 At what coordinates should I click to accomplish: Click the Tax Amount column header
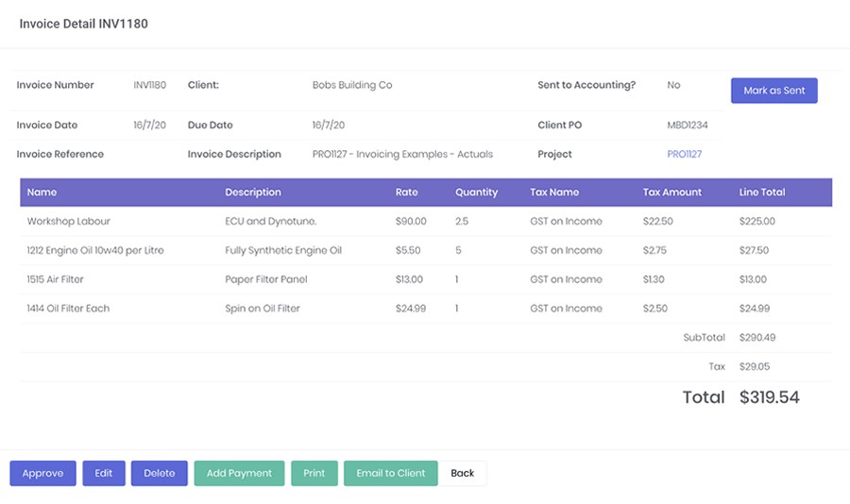[671, 193]
